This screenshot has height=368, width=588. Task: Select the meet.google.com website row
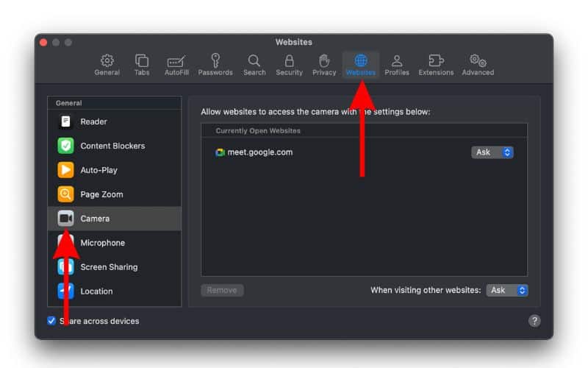coord(331,152)
